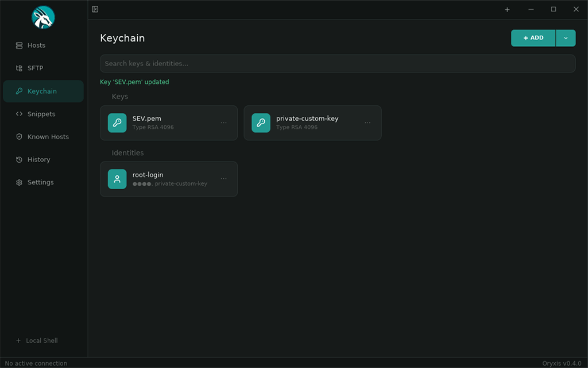The image size is (588, 368).
Task: Start a Local Shell session
Action: coord(37,340)
